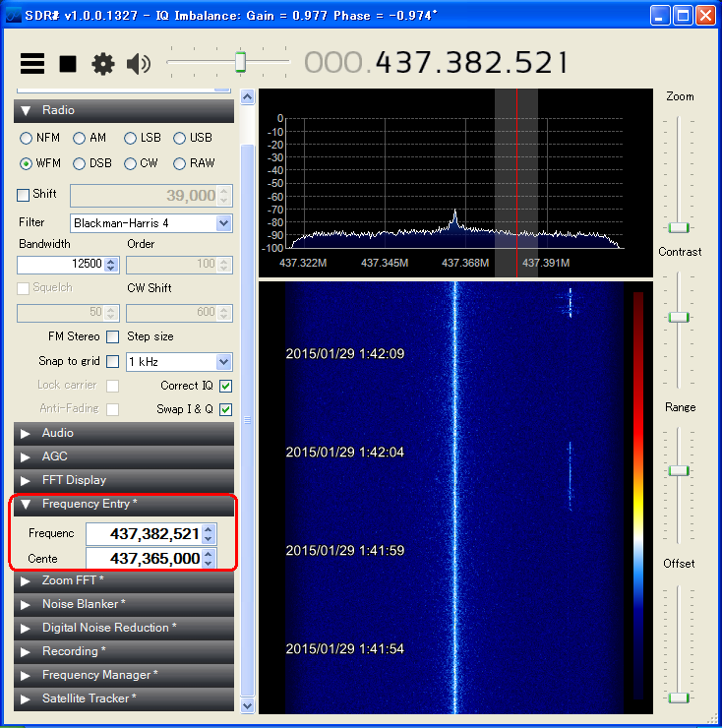Click the 2015/01/29 1:42:09 waterfall timestamp
Viewport: 722px width, 728px height.
345,354
